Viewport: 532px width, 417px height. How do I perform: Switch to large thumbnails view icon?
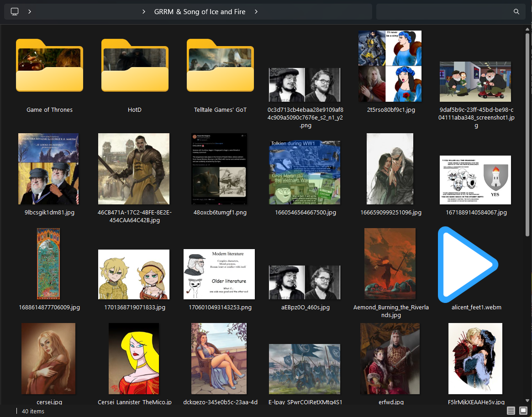point(523,411)
